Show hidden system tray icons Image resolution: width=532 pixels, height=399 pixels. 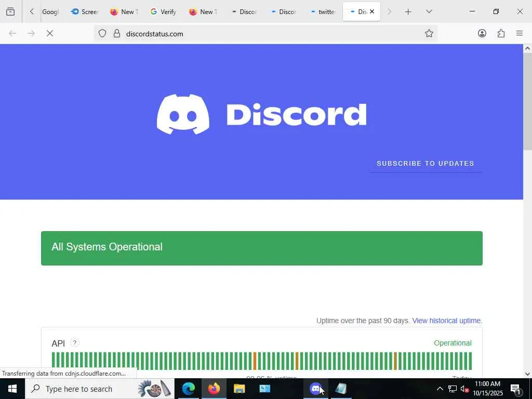pos(440,389)
